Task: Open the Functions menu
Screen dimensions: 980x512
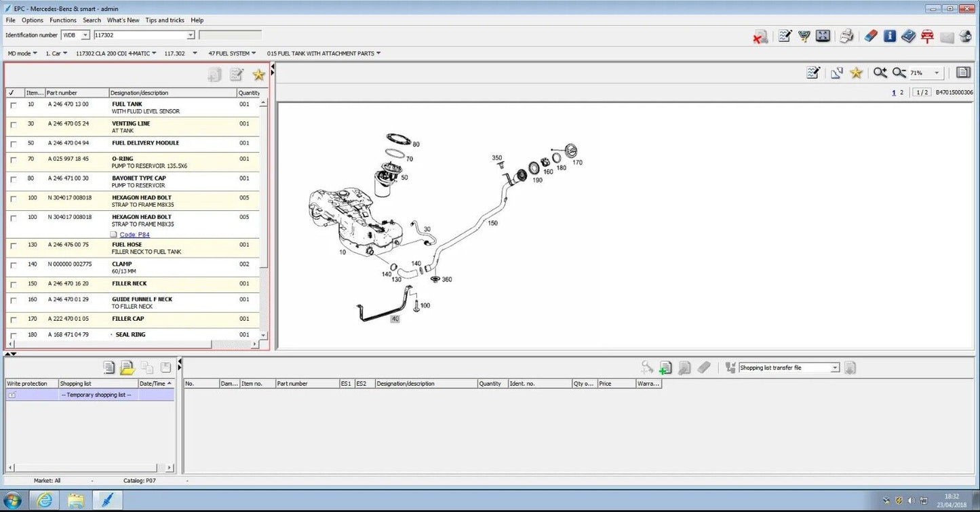Action: 63,20
